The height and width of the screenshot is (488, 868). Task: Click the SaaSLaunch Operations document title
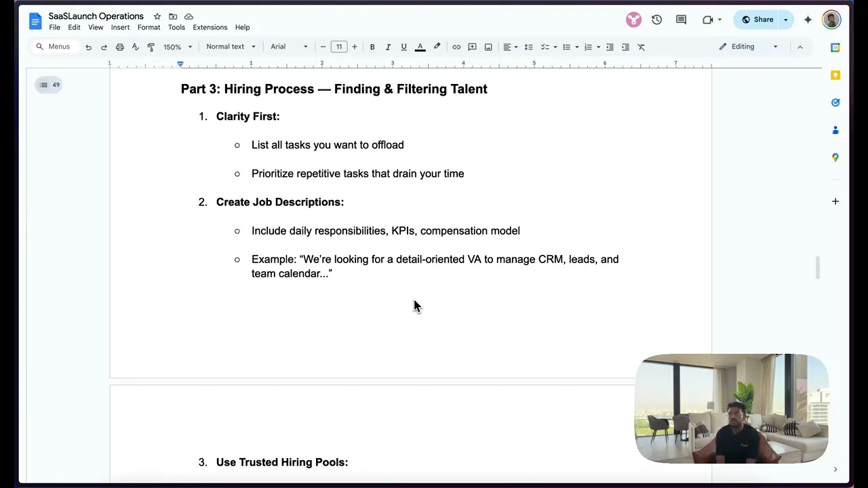pos(96,16)
